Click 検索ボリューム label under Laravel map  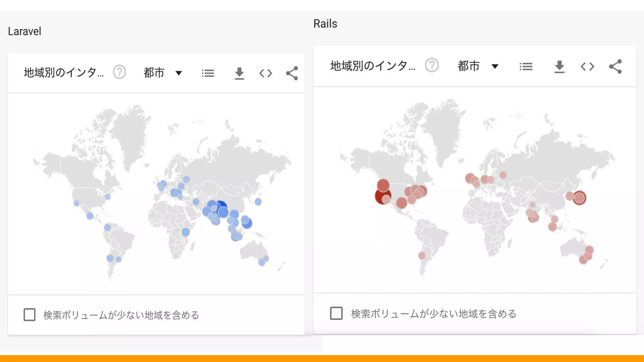point(121,315)
